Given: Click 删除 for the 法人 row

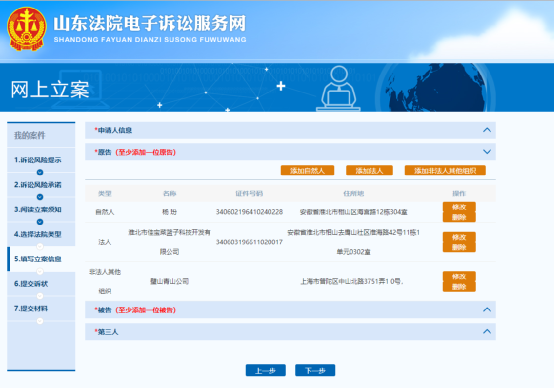Looking at the screenshot, I should pos(459,247).
